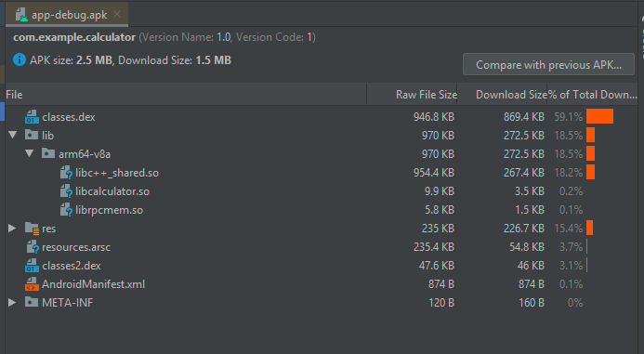Collapse the lib folder

click(13, 135)
